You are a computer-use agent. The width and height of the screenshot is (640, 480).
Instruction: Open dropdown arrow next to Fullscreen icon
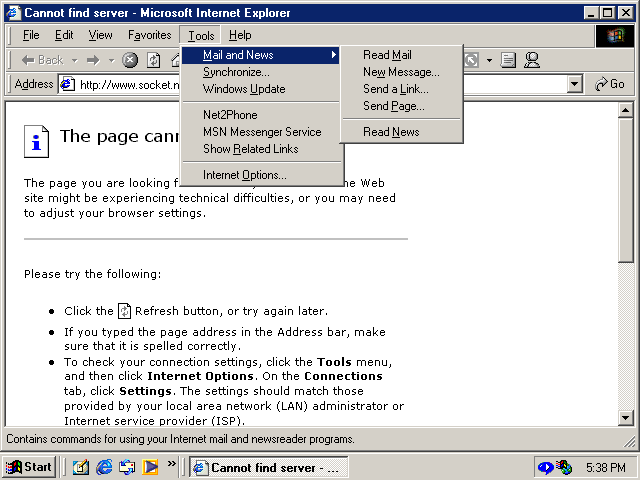[489, 60]
